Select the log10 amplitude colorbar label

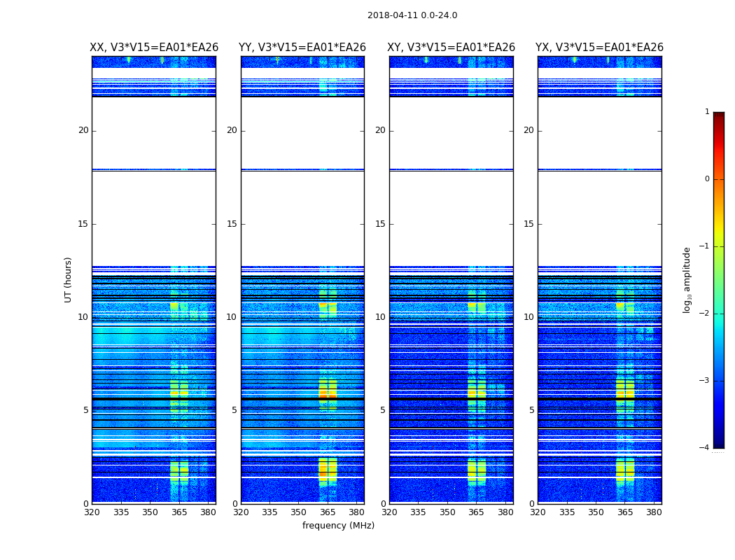687,279
